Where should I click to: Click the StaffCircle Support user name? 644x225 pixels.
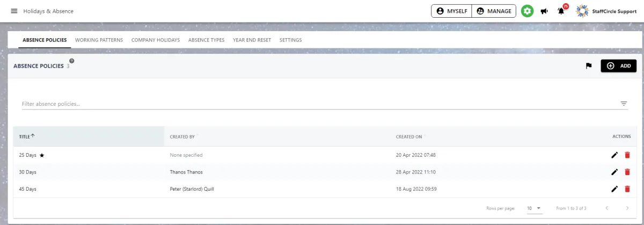614,11
